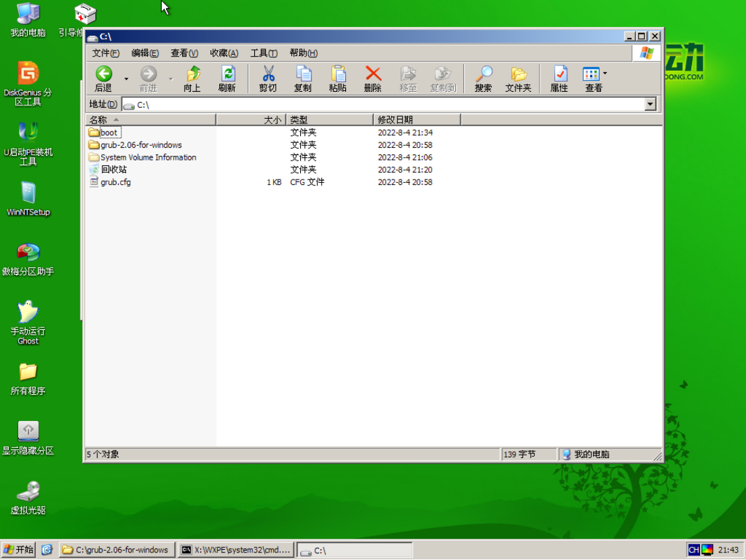Open 傲梅分区助手 desktop icon
The height and width of the screenshot is (560, 746).
click(x=28, y=259)
